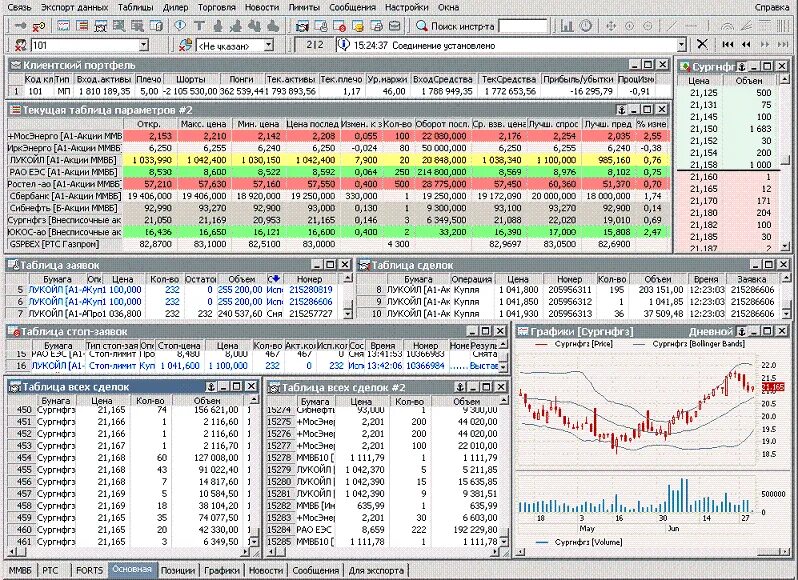Jump to first message with skip-back button
This screenshot has height=580, width=798.
point(728,45)
